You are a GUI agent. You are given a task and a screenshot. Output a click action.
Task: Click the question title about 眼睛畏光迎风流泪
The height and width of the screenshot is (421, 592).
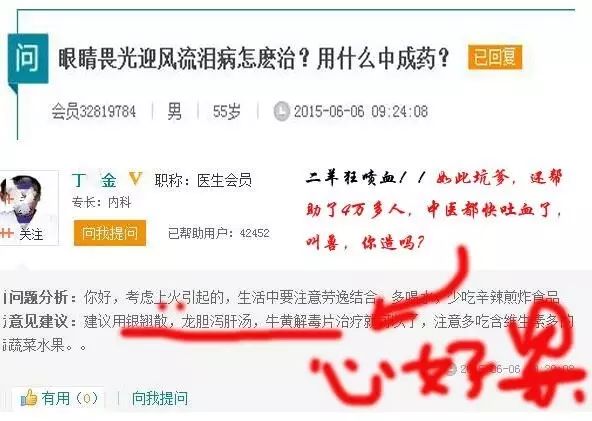[x=254, y=58]
